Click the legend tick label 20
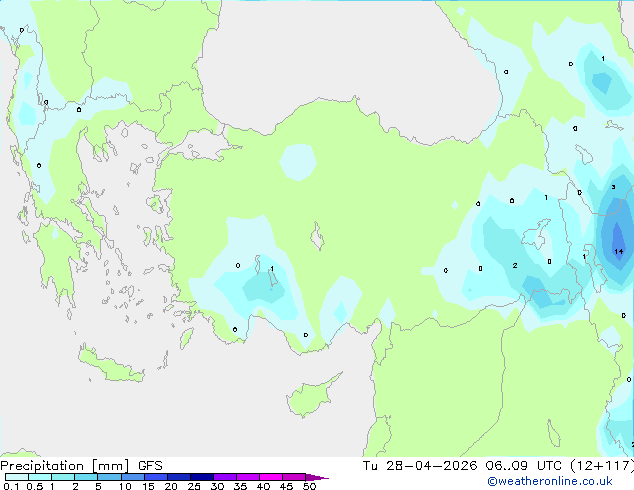Image resolution: width=634 pixels, height=490 pixels. [171, 486]
